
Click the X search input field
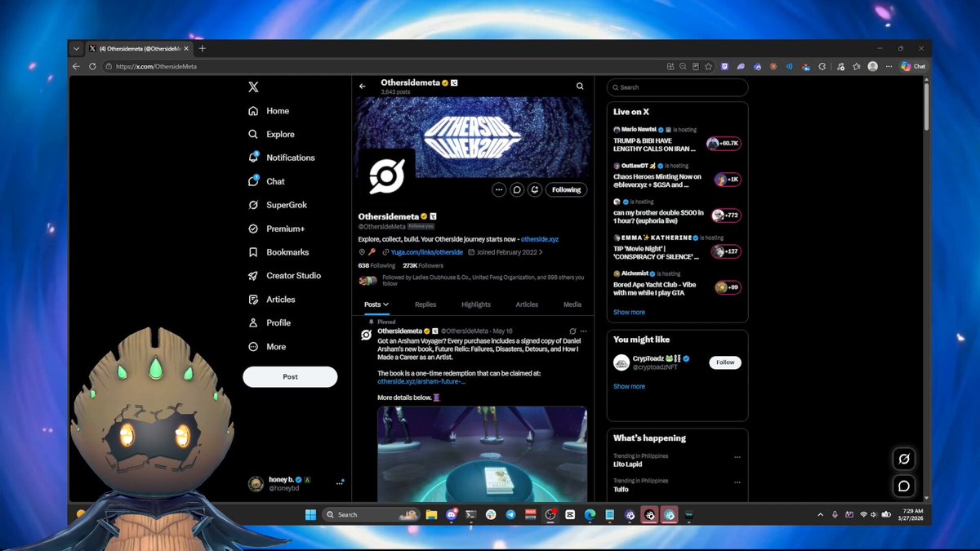click(x=678, y=87)
